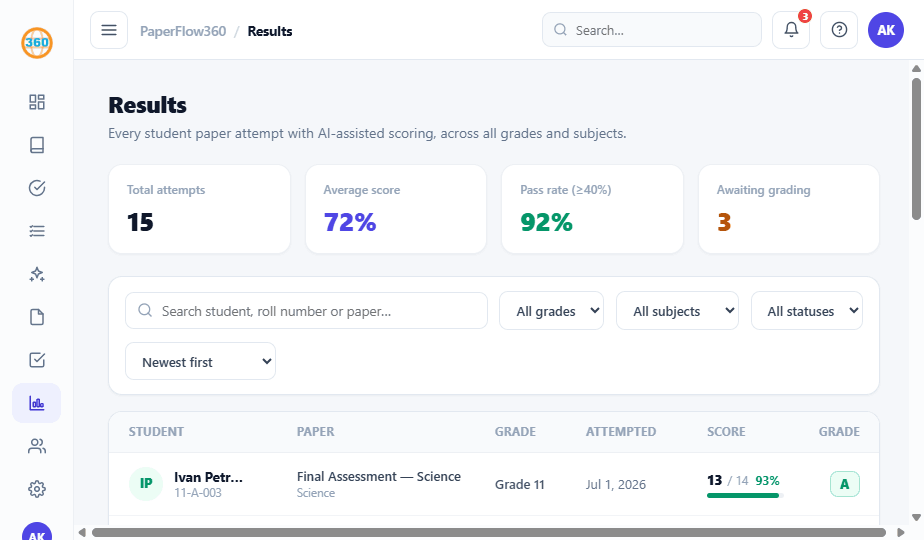The image size is (924, 540).
Task: Click the Jul 1, 2026 attempted date
Action: point(616,485)
